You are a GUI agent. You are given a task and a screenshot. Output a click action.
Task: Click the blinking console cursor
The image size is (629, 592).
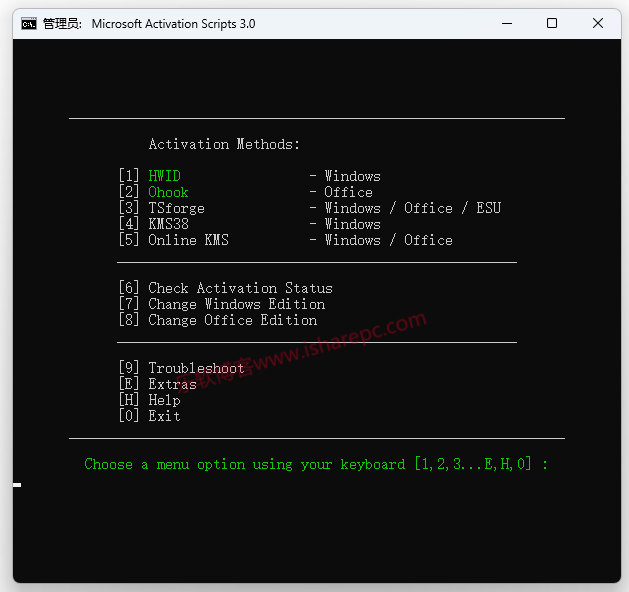pyautogui.click(x=17, y=485)
